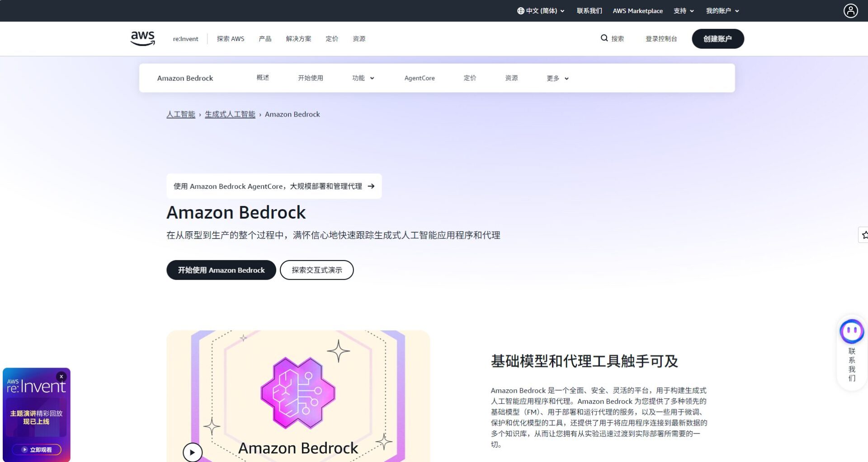The image size is (868, 462).
Task: Follow the 人工智能 breadcrumb link
Action: [180, 114]
